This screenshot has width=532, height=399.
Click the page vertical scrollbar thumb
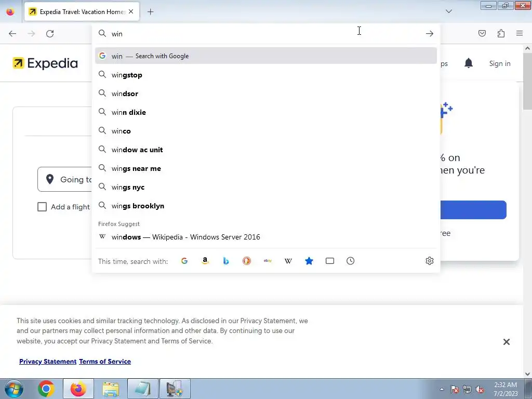pyautogui.click(x=527, y=82)
